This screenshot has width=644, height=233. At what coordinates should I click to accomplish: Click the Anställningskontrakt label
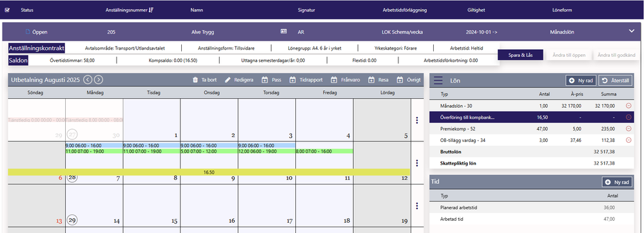click(x=37, y=48)
